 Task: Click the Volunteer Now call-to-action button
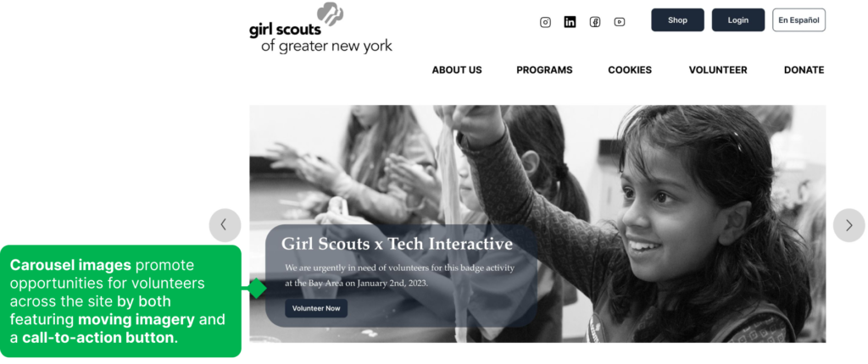316,308
